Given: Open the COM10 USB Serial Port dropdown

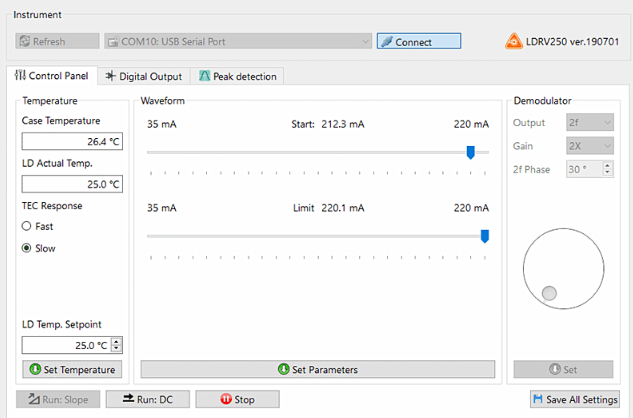Looking at the screenshot, I should pyautogui.click(x=238, y=41).
